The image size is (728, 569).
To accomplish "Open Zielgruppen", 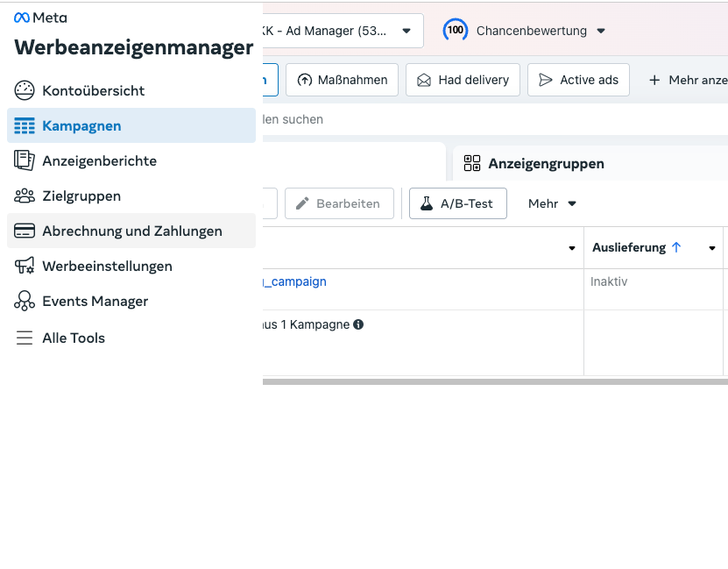I will coord(131,196).
